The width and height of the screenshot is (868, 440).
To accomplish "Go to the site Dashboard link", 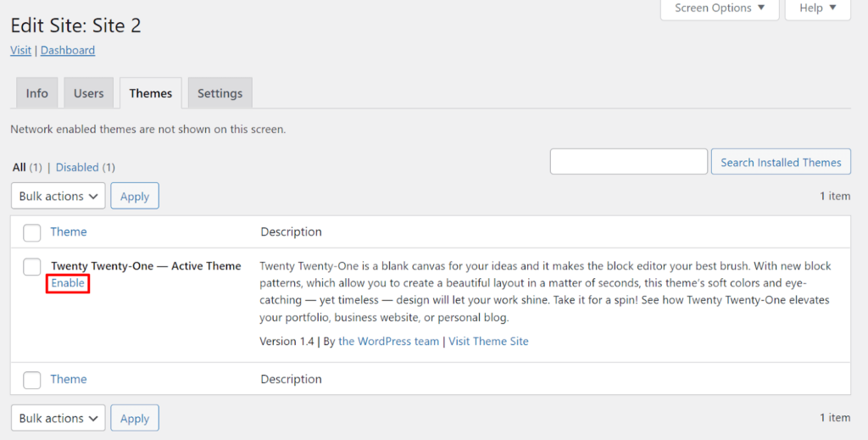I will point(68,50).
